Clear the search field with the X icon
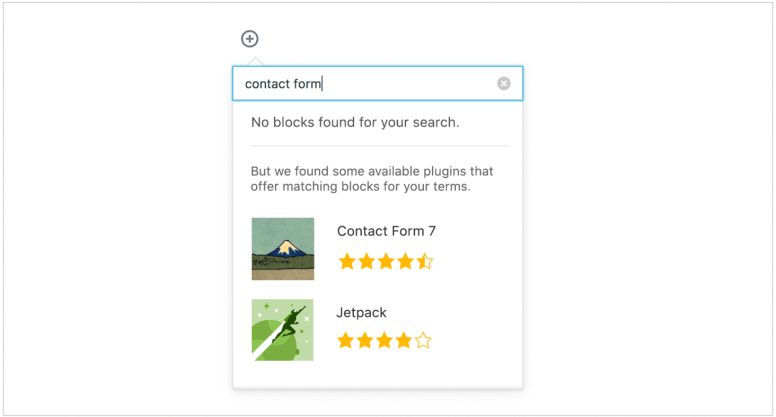This screenshot has width=776, height=417. [504, 84]
